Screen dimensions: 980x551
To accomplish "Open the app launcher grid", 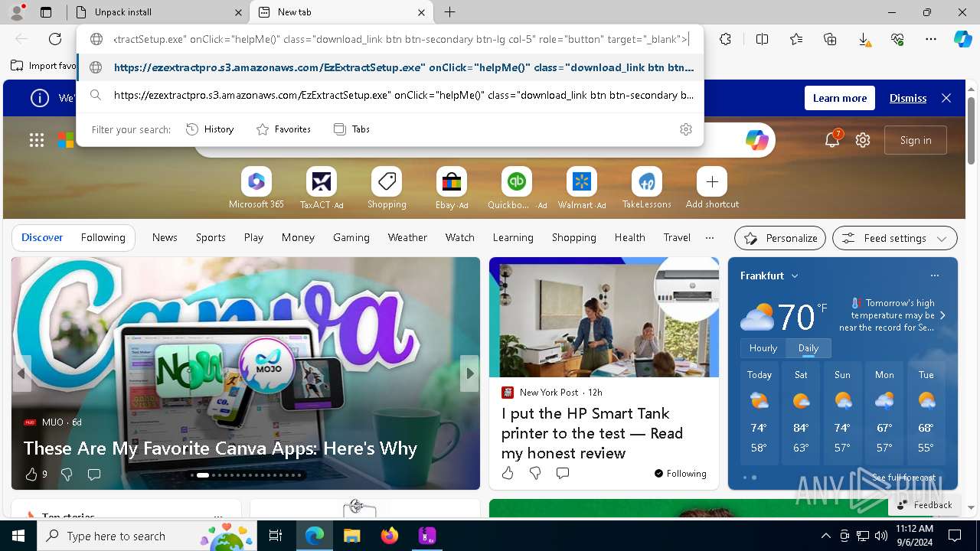I will click(37, 140).
